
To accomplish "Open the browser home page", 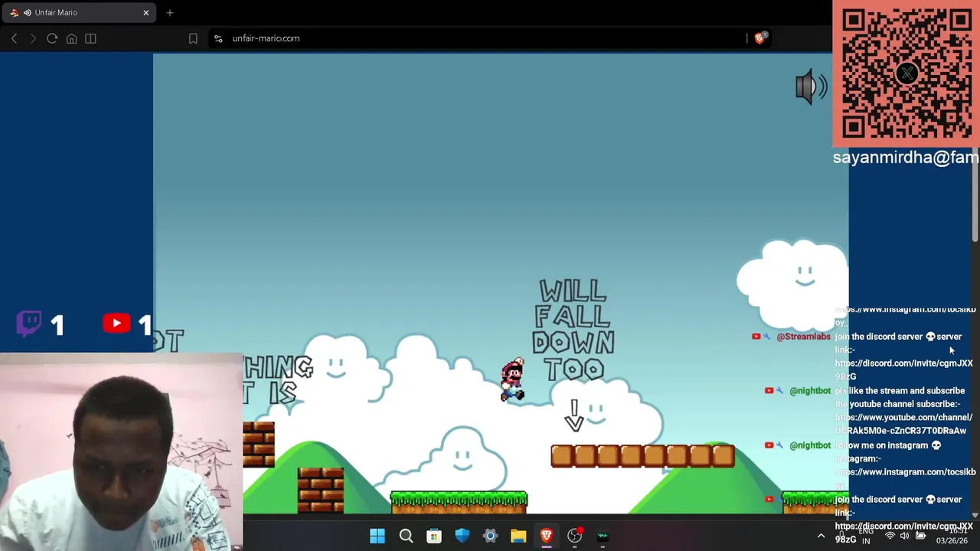I will click(71, 38).
